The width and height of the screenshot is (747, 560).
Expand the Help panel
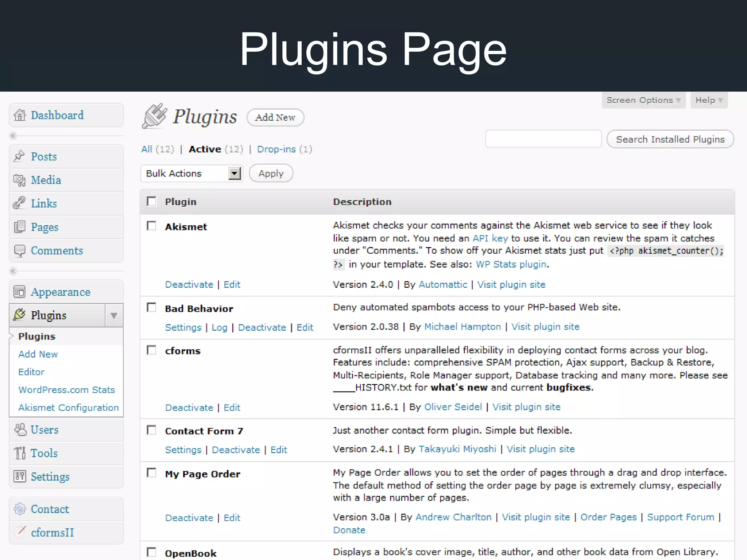(709, 100)
